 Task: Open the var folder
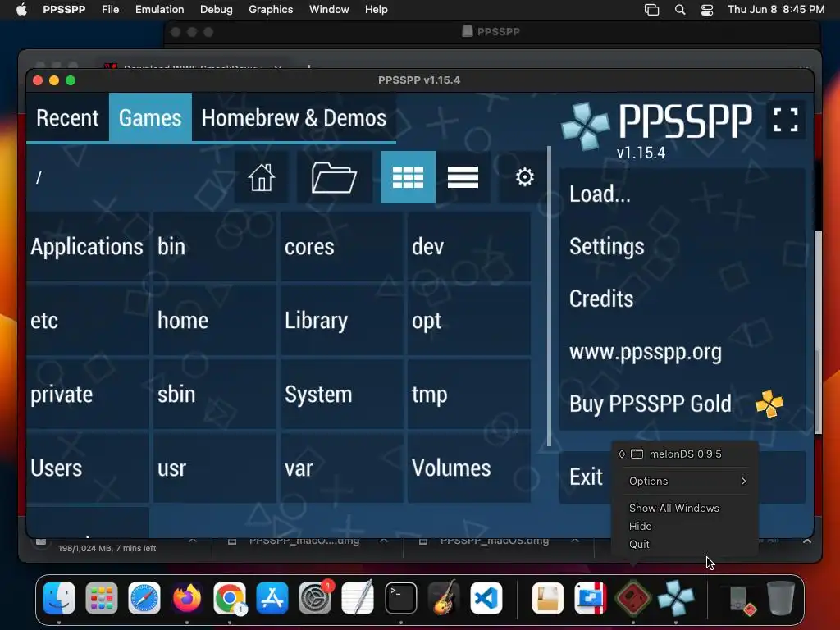click(x=342, y=468)
